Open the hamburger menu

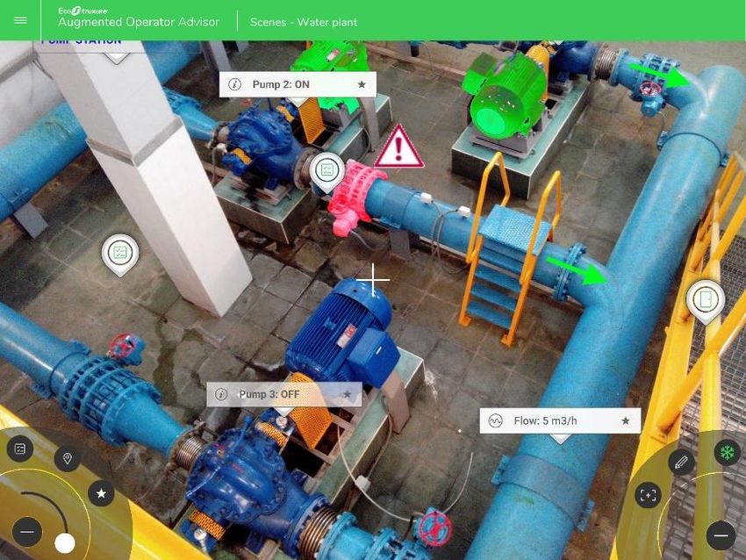(20, 20)
